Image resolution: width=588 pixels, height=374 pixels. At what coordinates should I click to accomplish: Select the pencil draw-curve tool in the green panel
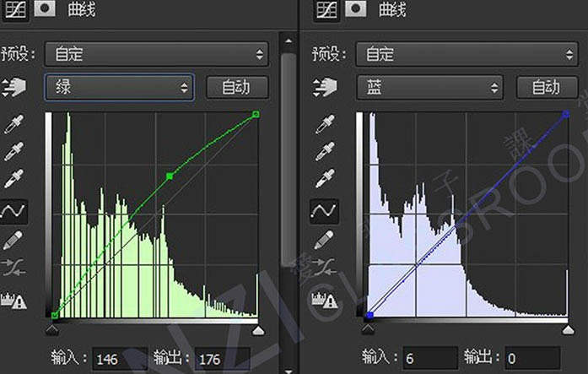[x=13, y=240]
